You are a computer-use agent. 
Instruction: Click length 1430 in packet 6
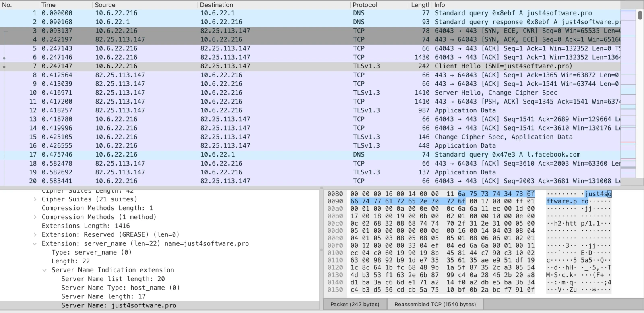422,57
